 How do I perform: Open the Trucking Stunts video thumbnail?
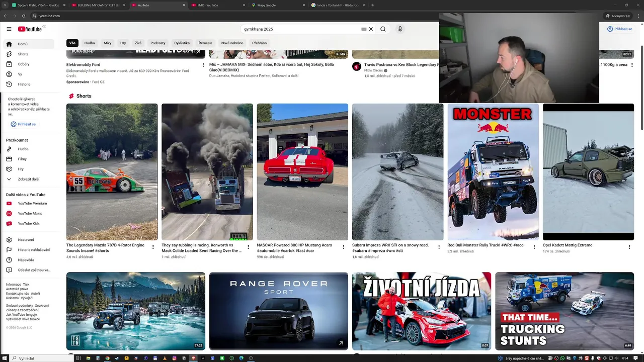[x=565, y=311]
